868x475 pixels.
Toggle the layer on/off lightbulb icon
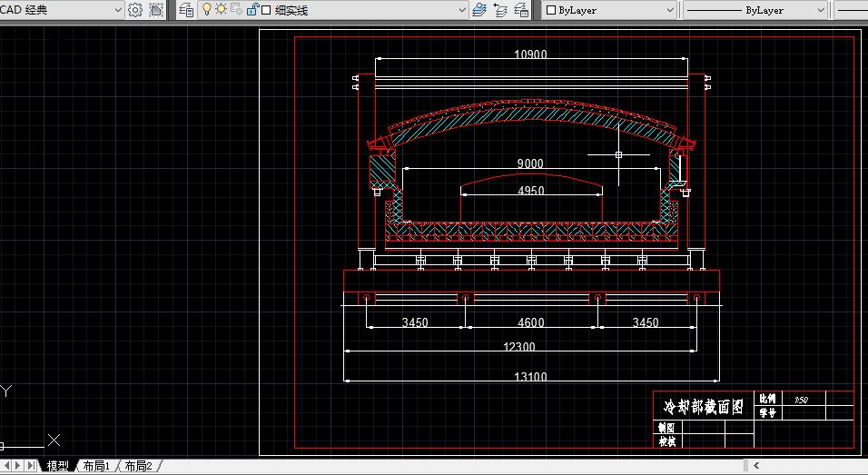point(207,10)
